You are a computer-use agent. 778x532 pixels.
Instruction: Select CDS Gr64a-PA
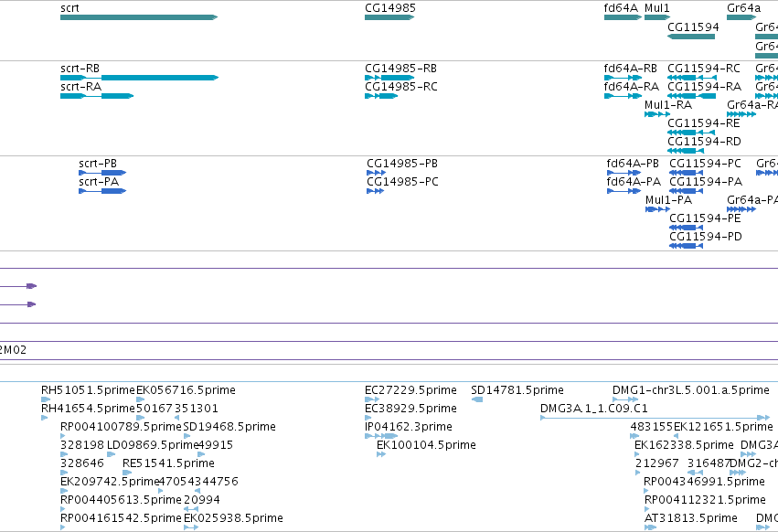[x=741, y=209]
